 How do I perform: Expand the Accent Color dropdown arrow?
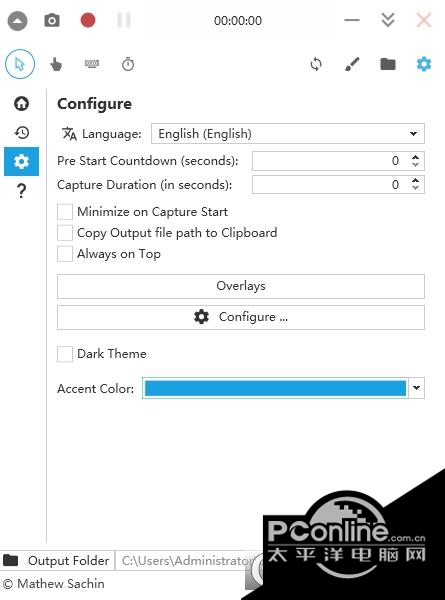417,388
